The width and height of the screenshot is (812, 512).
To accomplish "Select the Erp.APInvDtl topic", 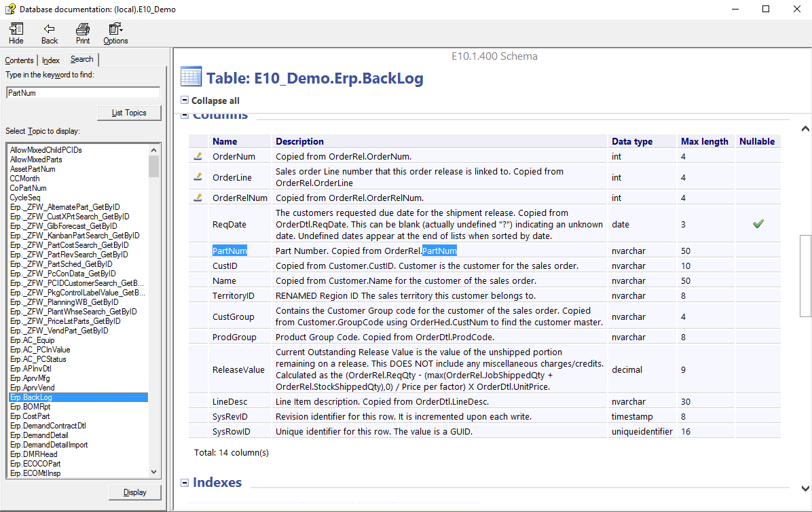I will (31, 369).
